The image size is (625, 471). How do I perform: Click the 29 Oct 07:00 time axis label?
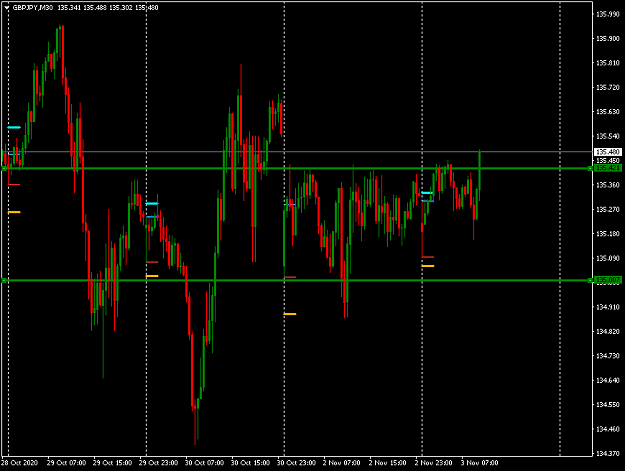point(66,463)
